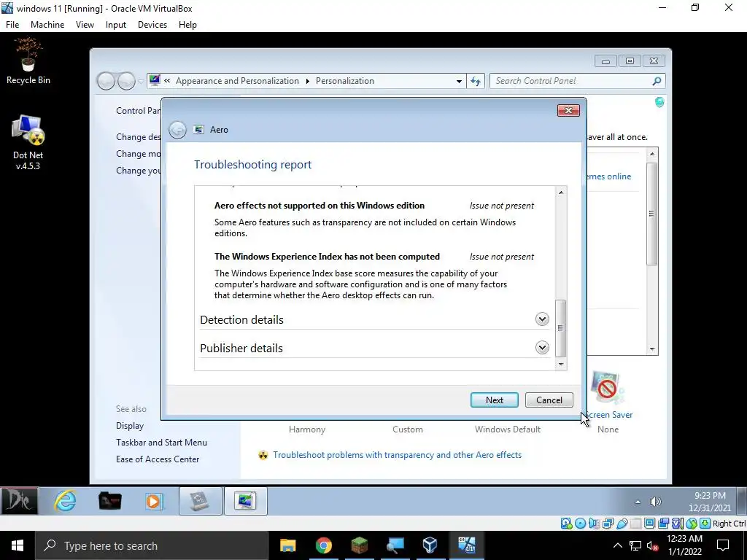Click host muted volume tray icon
This screenshot has width=747, height=560.
[651, 545]
